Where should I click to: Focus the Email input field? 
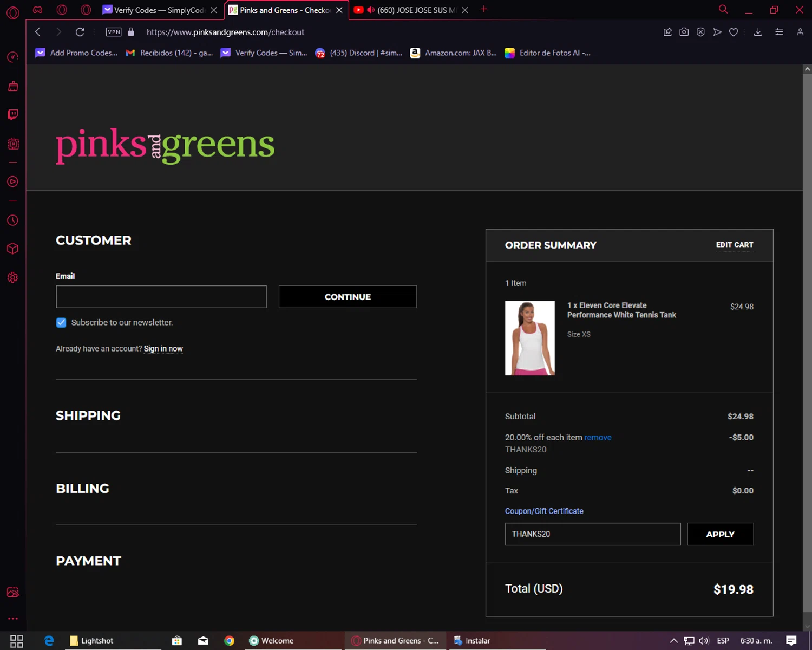pos(161,297)
